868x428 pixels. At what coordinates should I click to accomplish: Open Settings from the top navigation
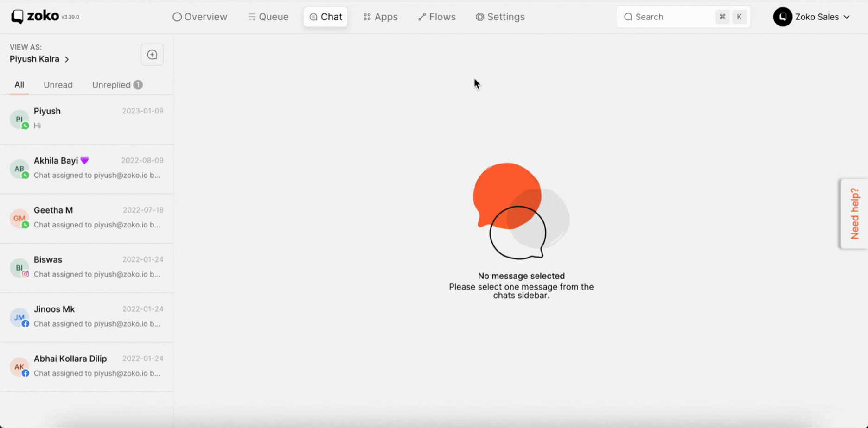tap(500, 17)
